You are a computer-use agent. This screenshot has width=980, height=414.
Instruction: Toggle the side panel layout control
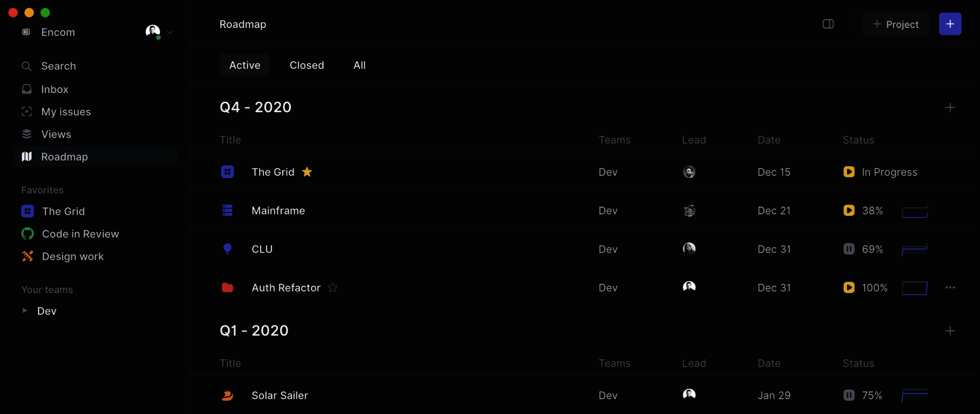828,23
